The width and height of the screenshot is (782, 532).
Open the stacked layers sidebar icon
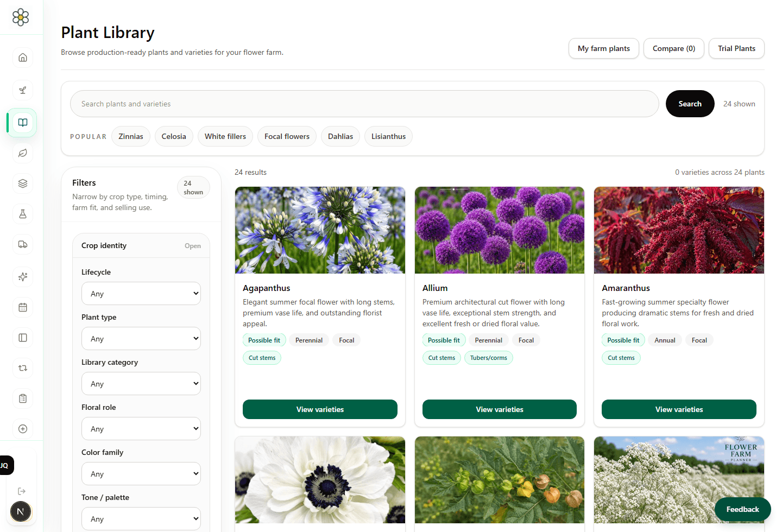tap(23, 183)
